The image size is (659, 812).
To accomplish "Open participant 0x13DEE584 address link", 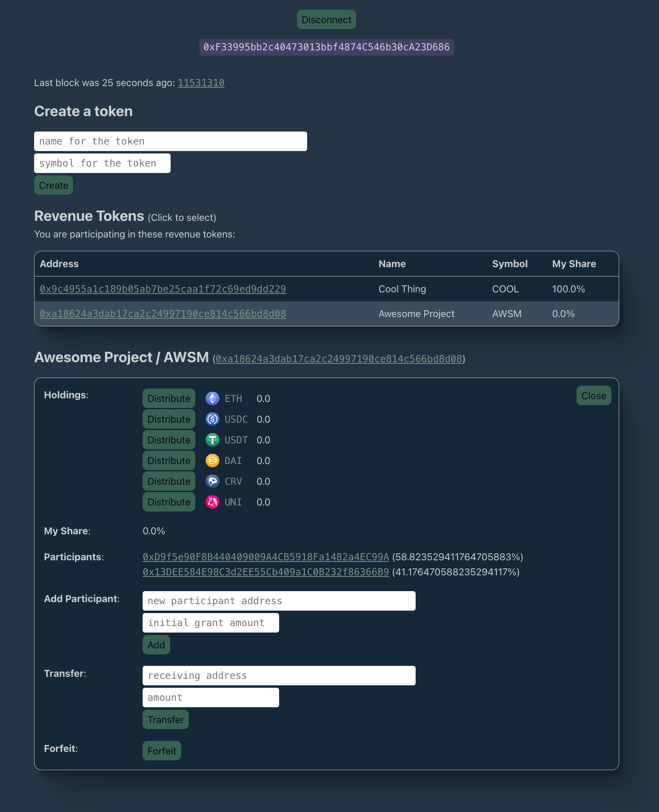I will click(x=266, y=572).
